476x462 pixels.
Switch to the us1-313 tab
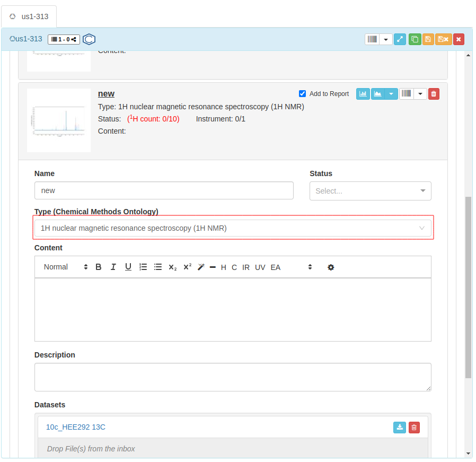coord(29,16)
